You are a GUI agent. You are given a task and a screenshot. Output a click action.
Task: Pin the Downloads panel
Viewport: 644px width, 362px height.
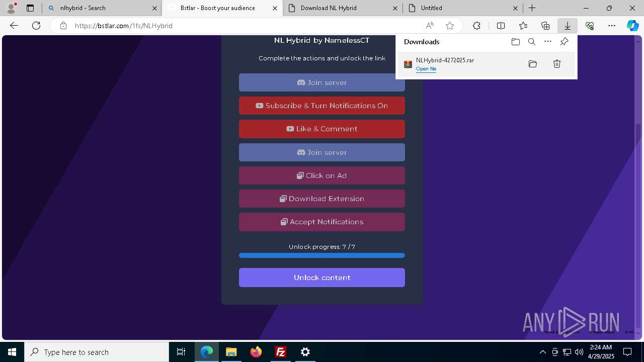pyautogui.click(x=565, y=42)
